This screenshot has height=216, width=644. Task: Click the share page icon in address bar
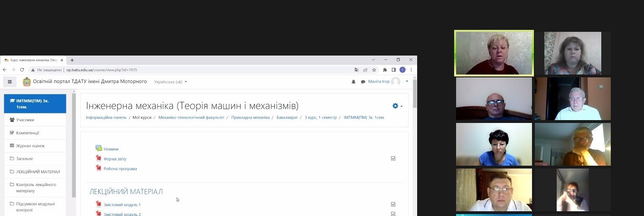(365, 70)
